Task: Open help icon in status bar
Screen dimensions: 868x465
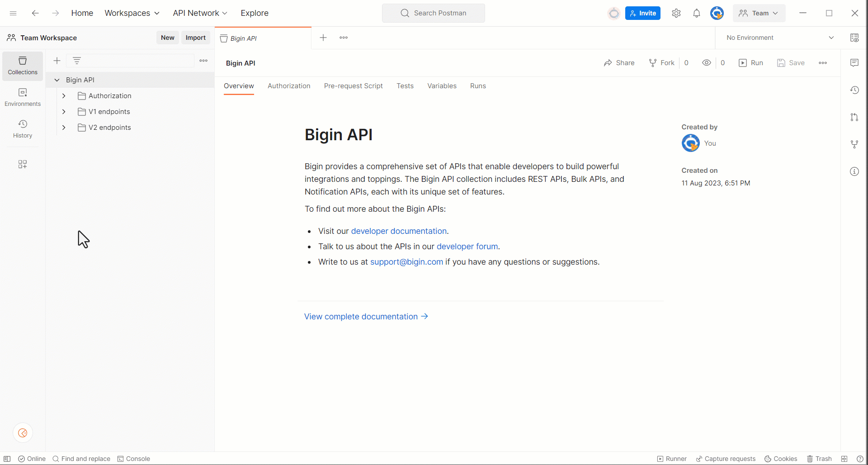Action: 860,459
